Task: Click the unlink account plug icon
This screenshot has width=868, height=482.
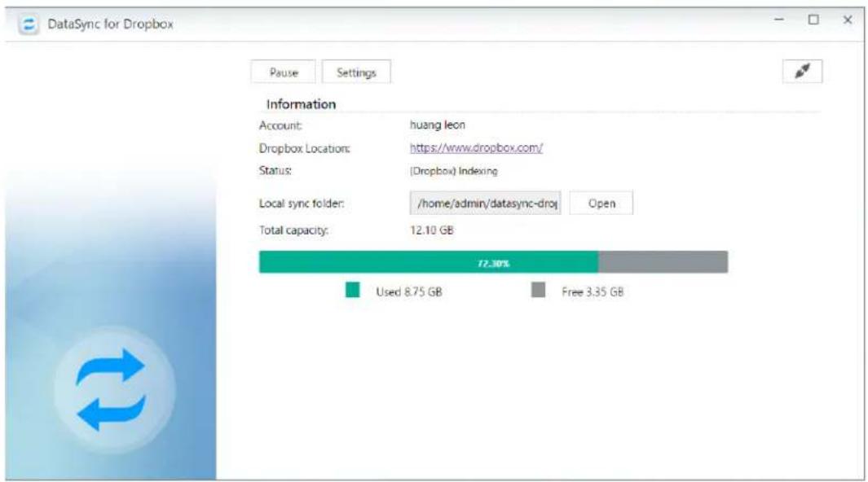Action: click(802, 71)
